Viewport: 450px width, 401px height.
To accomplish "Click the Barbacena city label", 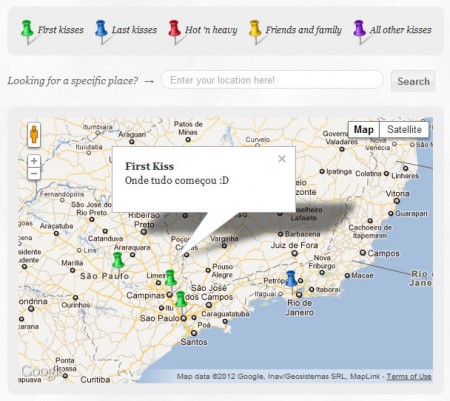I will pyautogui.click(x=302, y=234).
